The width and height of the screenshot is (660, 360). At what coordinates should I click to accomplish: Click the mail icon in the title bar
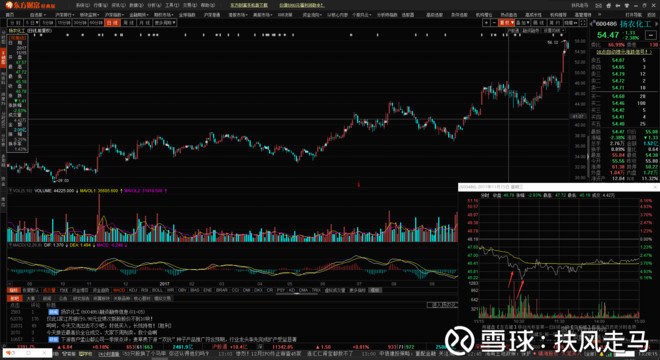tap(598, 5)
